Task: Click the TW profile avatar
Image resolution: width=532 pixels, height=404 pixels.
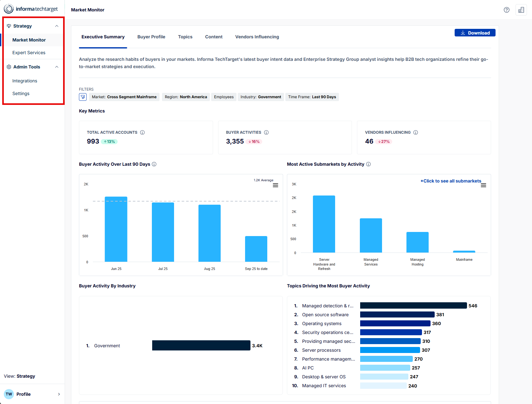Action: [9, 394]
